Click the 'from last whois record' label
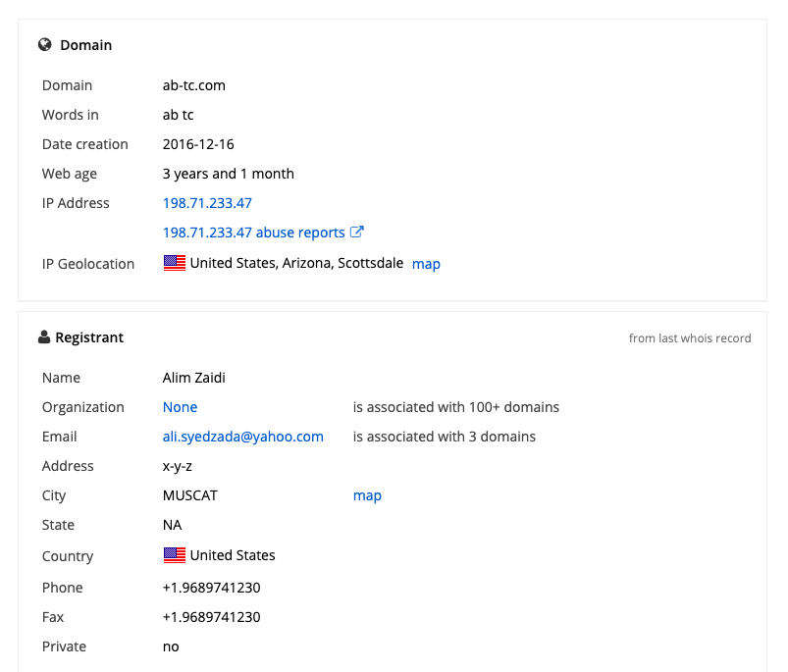 pos(689,337)
